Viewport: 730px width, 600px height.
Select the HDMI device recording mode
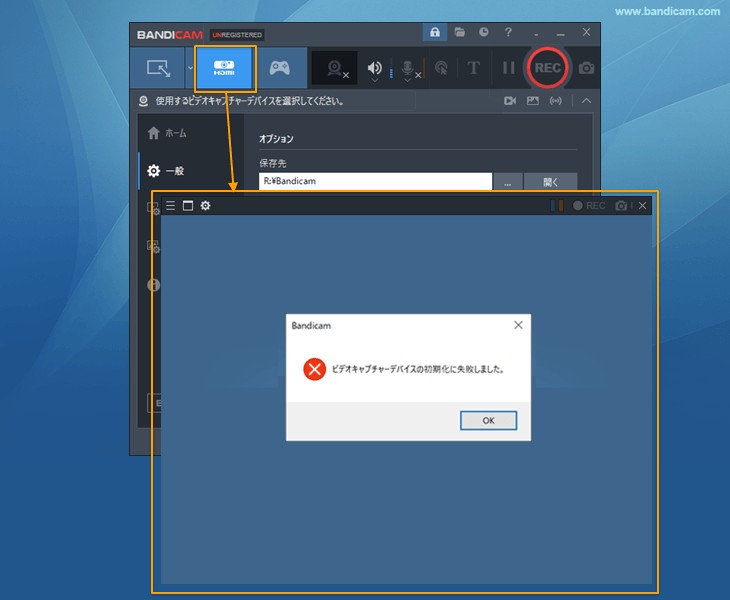coord(224,68)
